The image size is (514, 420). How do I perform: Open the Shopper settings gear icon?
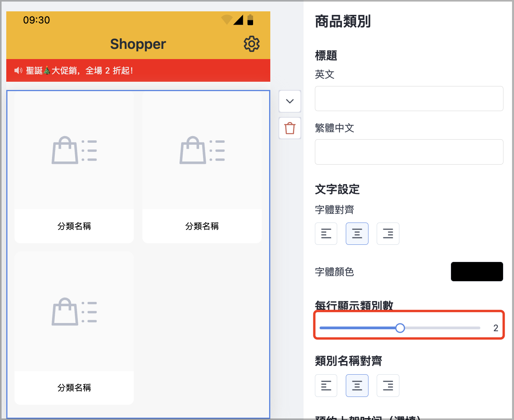tap(252, 44)
